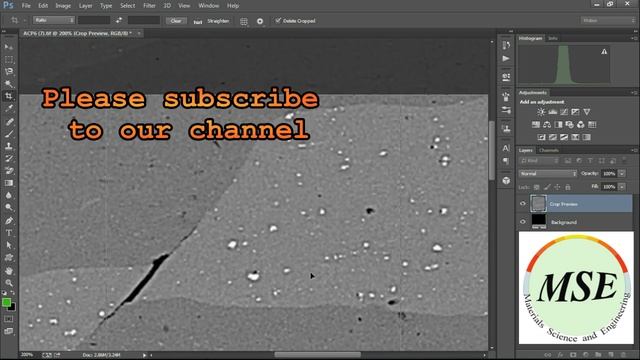Click the Invert adjustment icon
This screenshot has height=360, width=640.
click(x=542, y=137)
